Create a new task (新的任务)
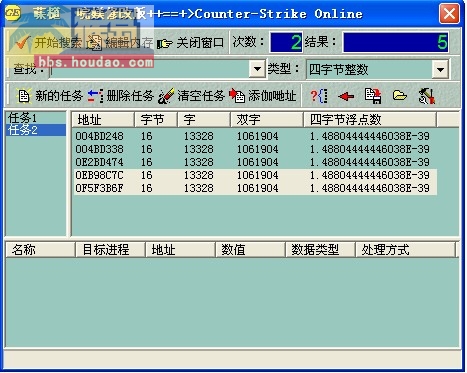The width and height of the screenshot is (467, 373). 49,96
